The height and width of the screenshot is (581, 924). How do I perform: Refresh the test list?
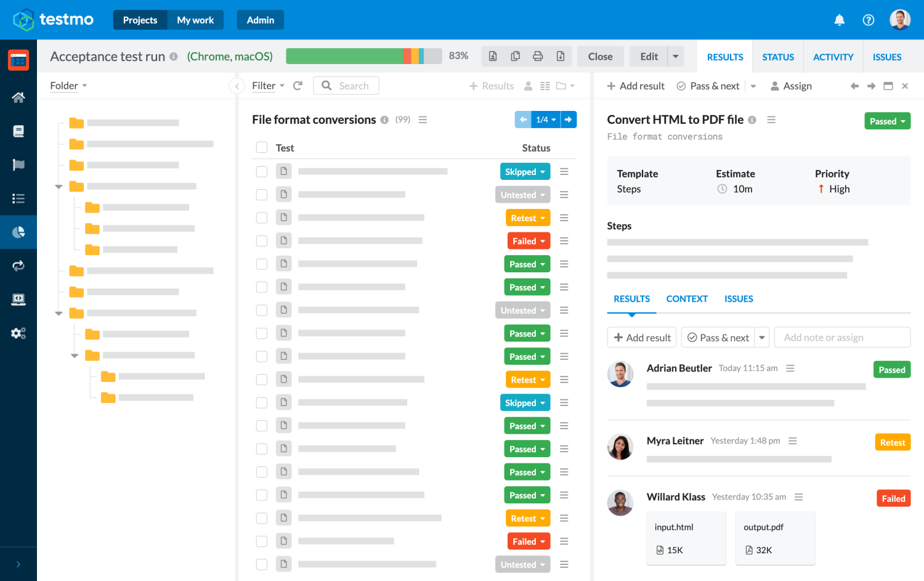point(298,86)
